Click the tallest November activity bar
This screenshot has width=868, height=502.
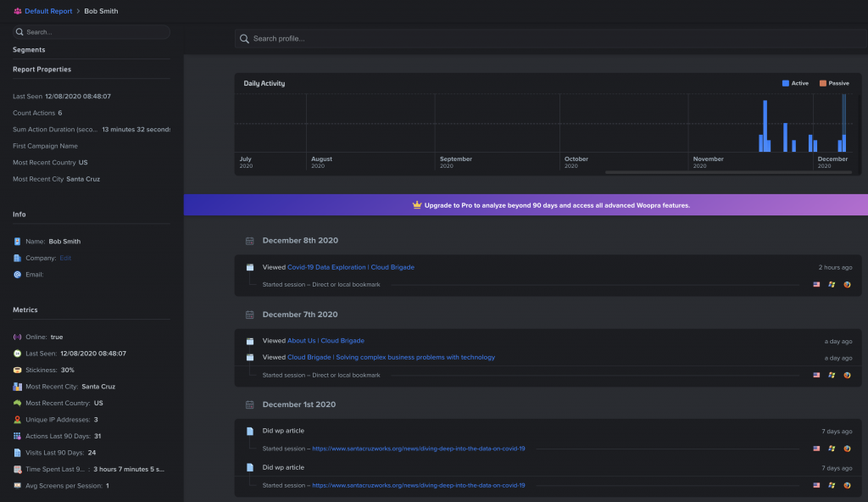pyautogui.click(x=765, y=126)
